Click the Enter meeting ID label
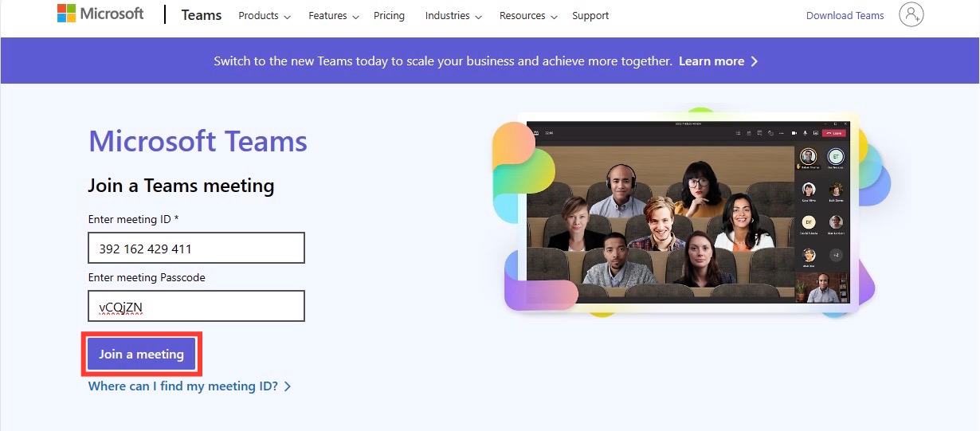Viewport: 980px width, 431px height. click(133, 219)
